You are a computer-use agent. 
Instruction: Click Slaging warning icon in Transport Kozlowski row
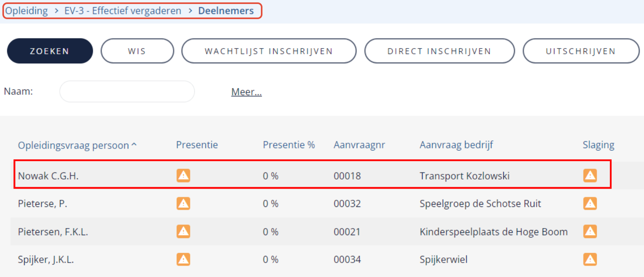[x=590, y=175]
